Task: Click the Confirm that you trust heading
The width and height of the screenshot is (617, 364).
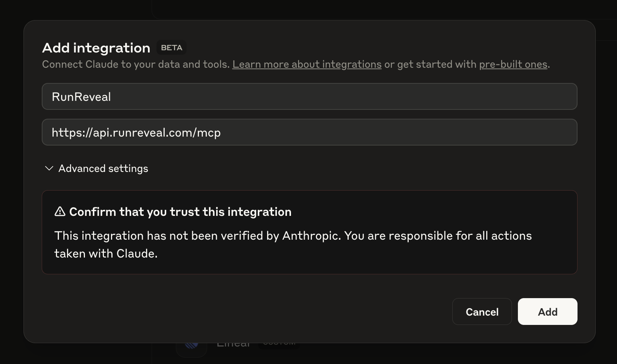Action: 180,212
